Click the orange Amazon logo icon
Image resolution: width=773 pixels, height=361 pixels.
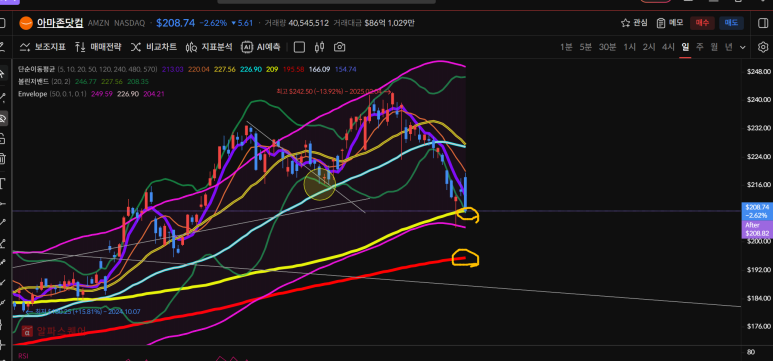[x=26, y=23]
